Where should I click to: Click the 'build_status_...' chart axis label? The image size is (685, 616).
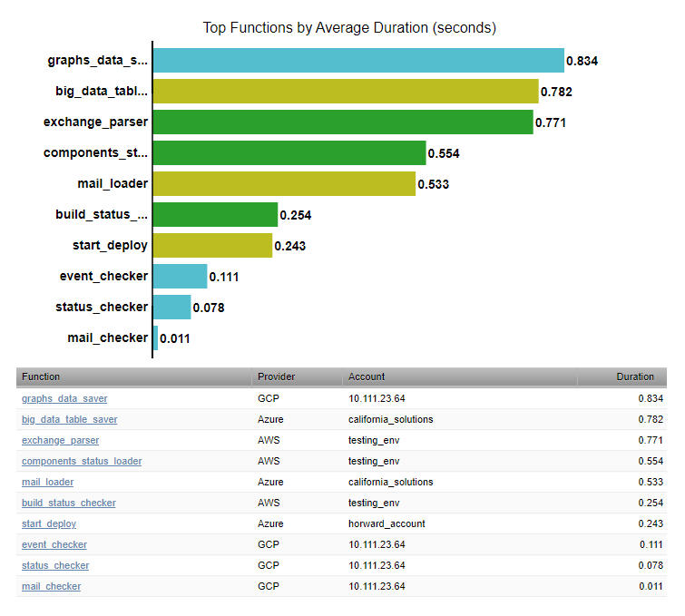[x=102, y=214]
